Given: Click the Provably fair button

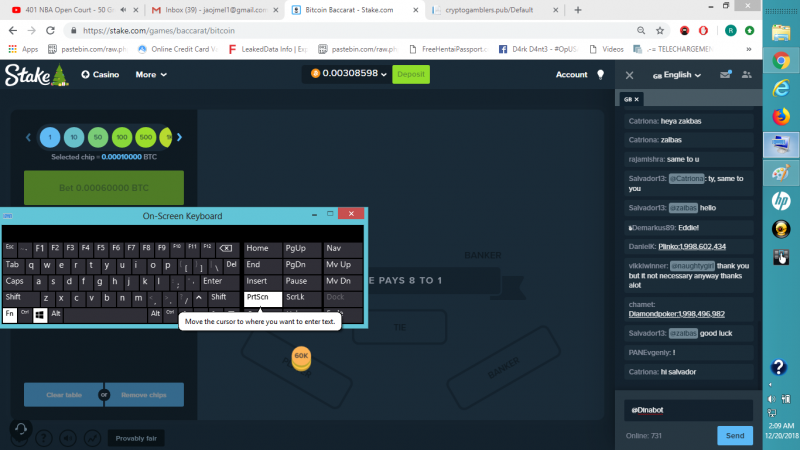Looking at the screenshot, I should click(x=136, y=438).
